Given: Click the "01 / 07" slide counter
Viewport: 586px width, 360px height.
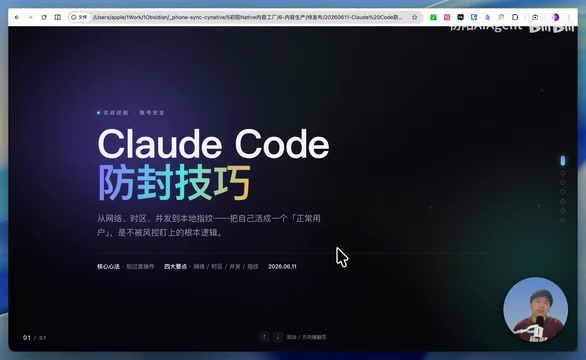Looking at the screenshot, I should (x=35, y=338).
